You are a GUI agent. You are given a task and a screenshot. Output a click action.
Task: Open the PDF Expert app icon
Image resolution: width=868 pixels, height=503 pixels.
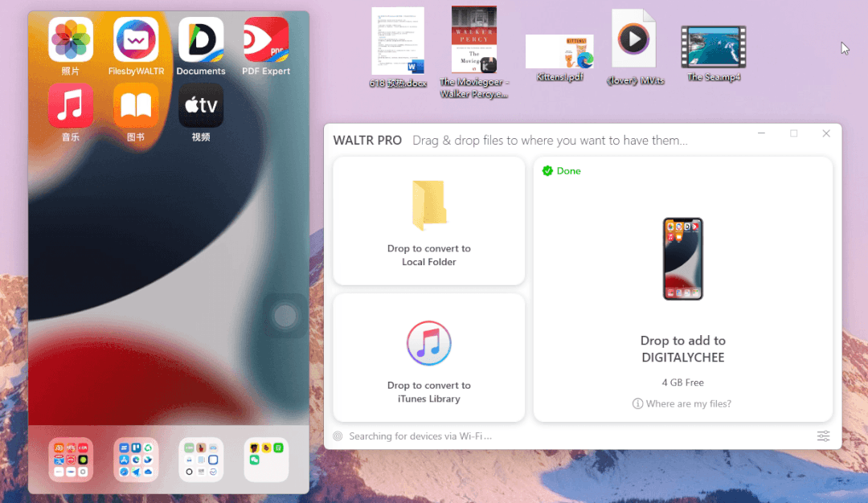[266, 39]
